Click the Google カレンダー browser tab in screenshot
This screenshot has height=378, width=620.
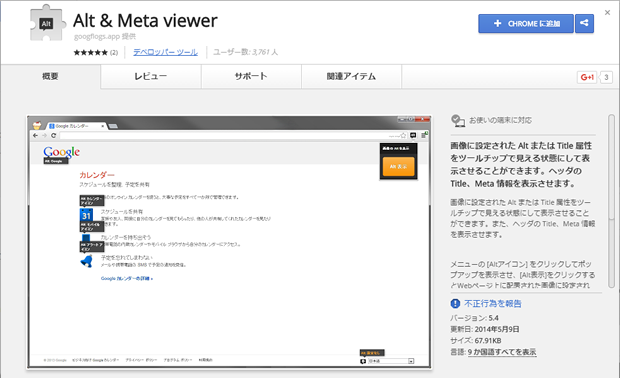tap(76, 126)
